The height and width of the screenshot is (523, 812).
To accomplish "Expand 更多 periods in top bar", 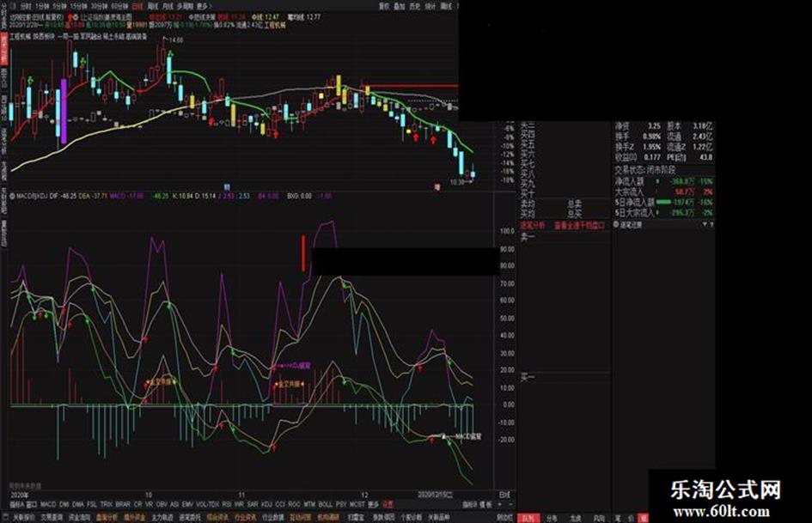I will pyautogui.click(x=203, y=7).
